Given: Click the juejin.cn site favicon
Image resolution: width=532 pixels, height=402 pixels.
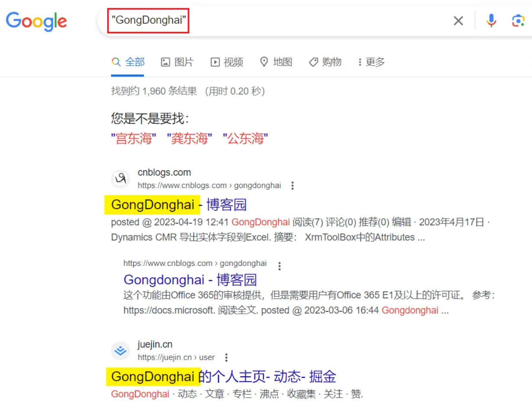Looking at the screenshot, I should pyautogui.click(x=120, y=351).
